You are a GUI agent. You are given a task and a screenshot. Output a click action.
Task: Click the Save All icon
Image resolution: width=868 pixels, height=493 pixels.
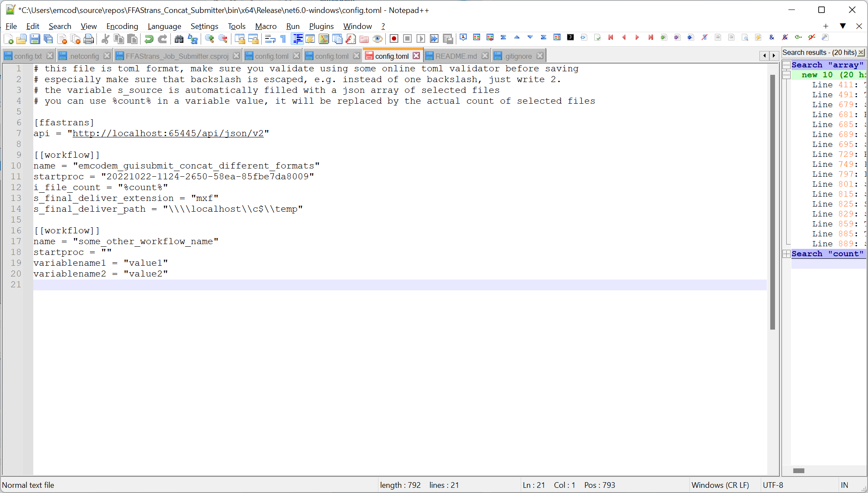click(48, 39)
